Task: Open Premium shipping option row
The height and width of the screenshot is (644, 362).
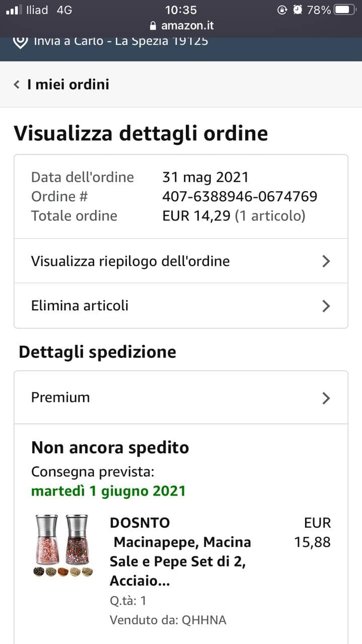Action: (60, 397)
